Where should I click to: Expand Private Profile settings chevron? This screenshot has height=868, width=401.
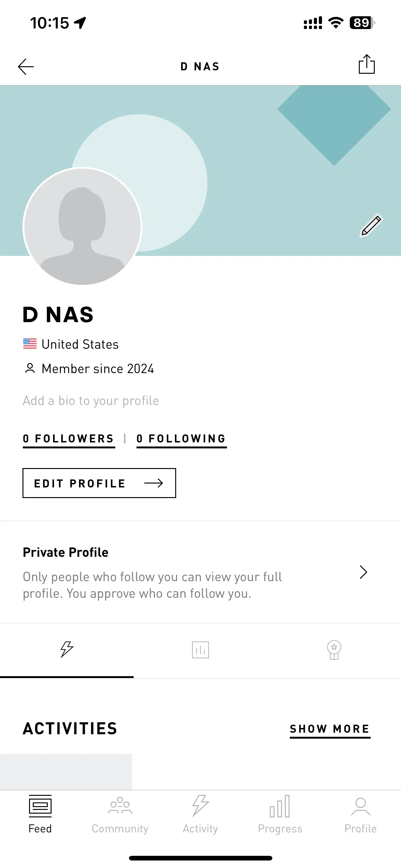(363, 572)
